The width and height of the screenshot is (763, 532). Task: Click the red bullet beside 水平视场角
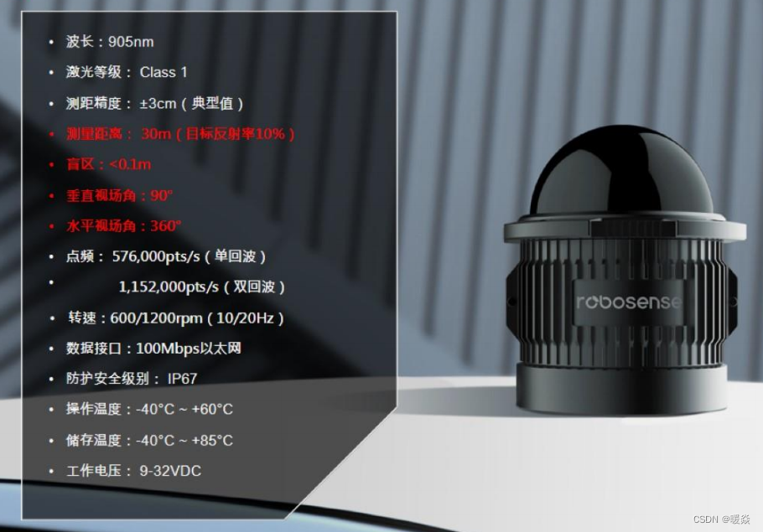click(x=50, y=225)
